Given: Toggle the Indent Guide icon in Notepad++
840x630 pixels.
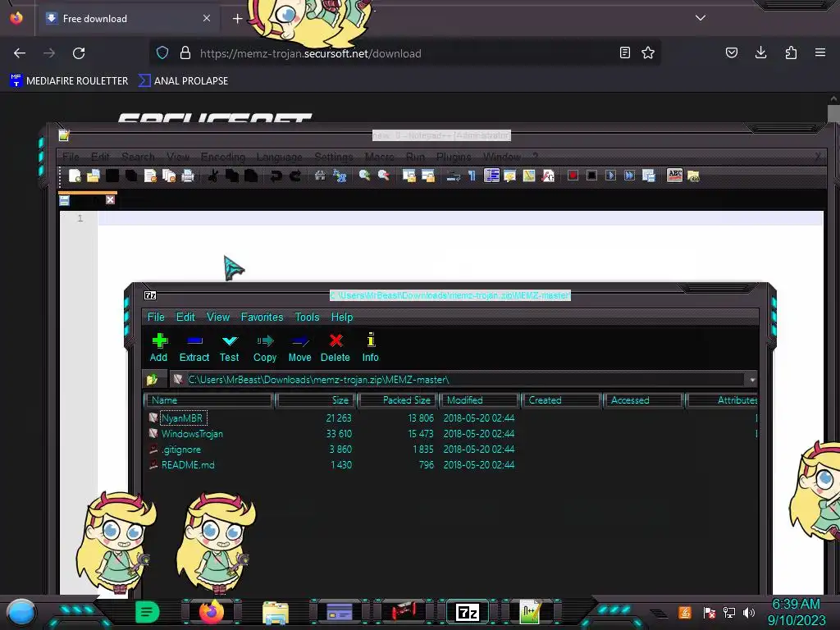Looking at the screenshot, I should click(x=491, y=176).
